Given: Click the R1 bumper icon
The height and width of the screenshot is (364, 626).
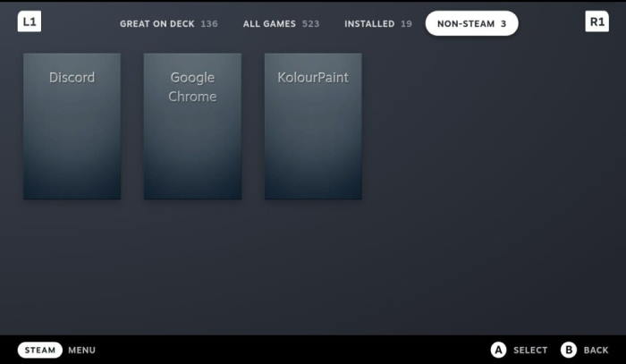Looking at the screenshot, I should (x=596, y=21).
